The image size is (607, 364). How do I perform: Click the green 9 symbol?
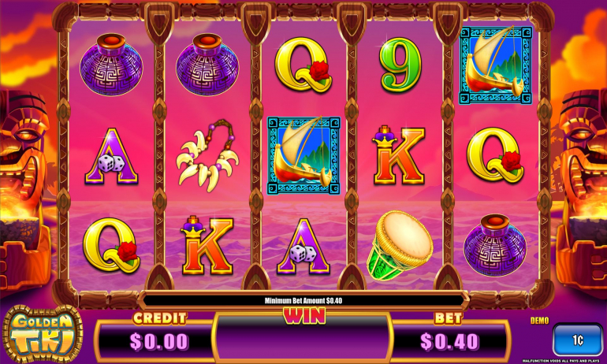(400, 65)
